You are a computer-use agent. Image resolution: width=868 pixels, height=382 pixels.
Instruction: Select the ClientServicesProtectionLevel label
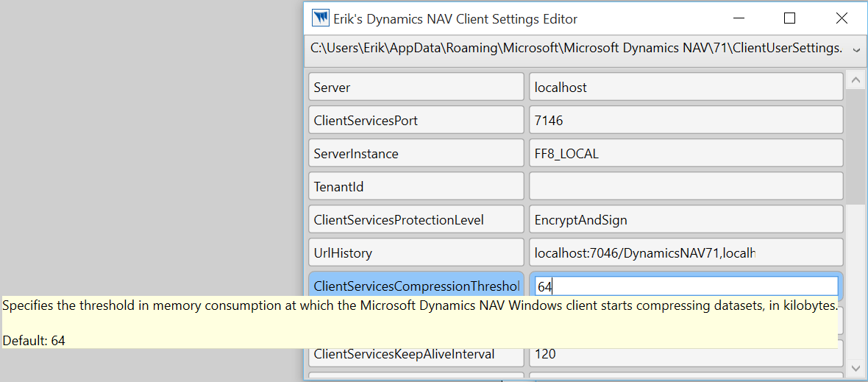point(416,220)
